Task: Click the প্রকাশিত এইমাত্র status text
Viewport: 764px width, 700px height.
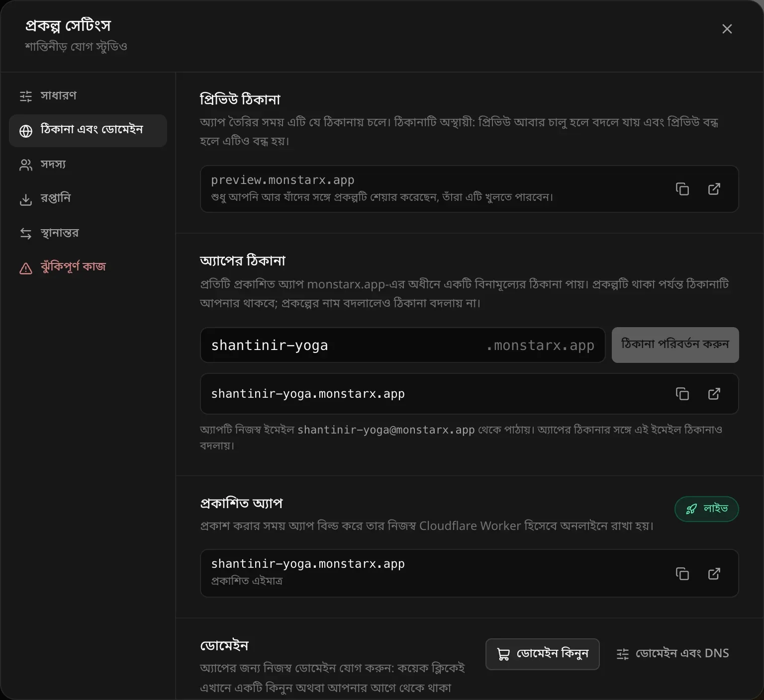Action: tap(247, 581)
